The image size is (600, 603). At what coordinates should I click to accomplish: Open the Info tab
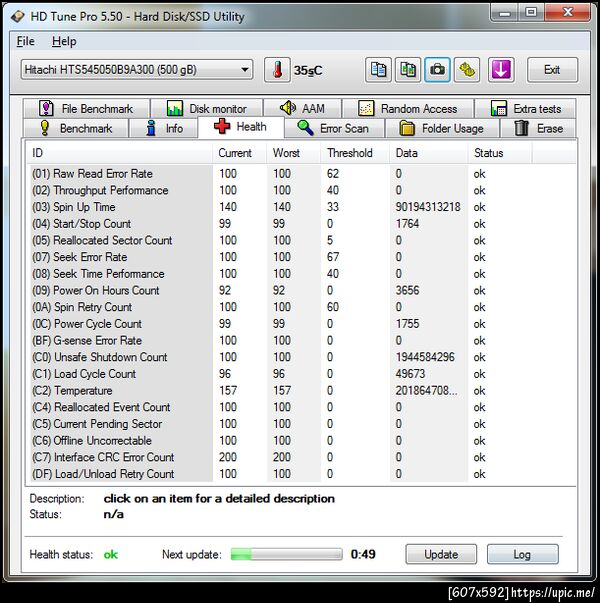point(164,128)
